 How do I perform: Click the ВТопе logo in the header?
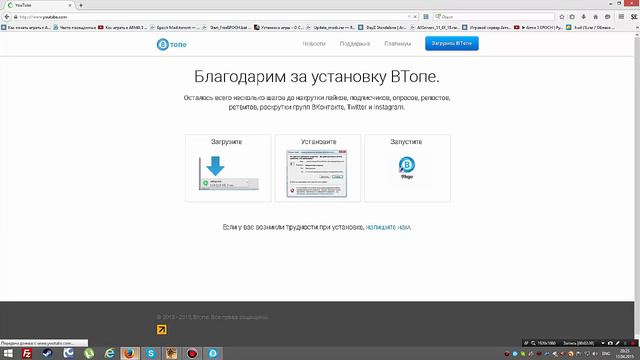[171, 44]
